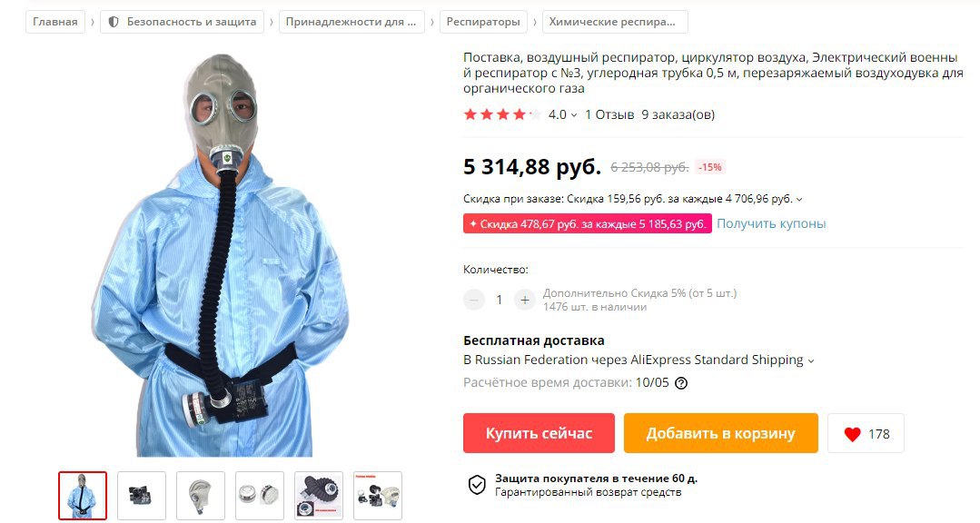Decrease quantity with the minus button
980x523 pixels.
[474, 301]
